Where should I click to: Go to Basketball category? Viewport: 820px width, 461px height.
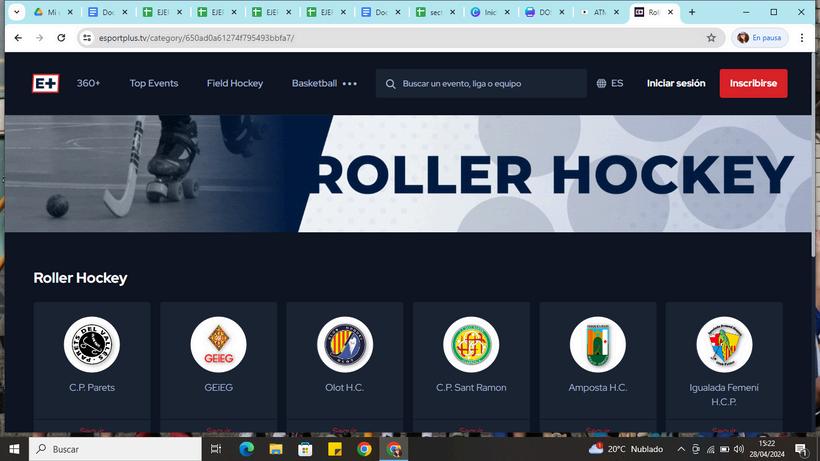point(314,83)
